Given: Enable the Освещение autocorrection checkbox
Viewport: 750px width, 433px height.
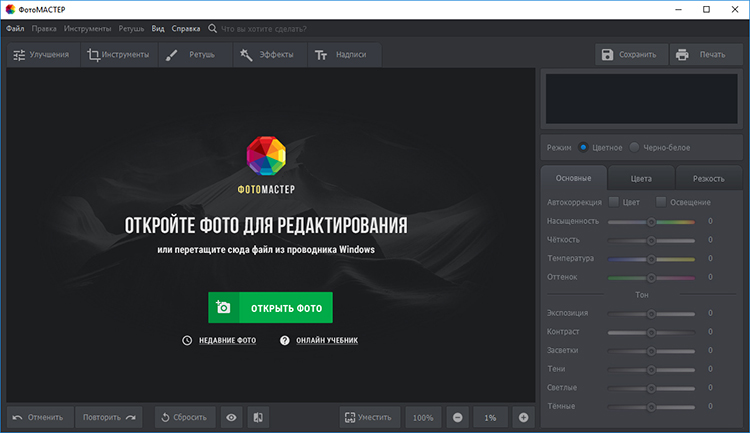Looking at the screenshot, I should tap(661, 202).
